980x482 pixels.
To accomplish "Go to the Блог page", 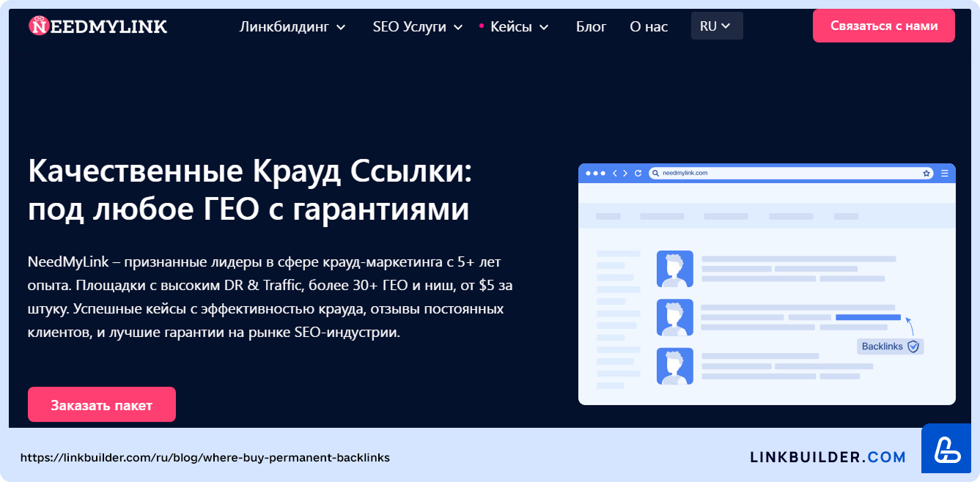I will 592,27.
